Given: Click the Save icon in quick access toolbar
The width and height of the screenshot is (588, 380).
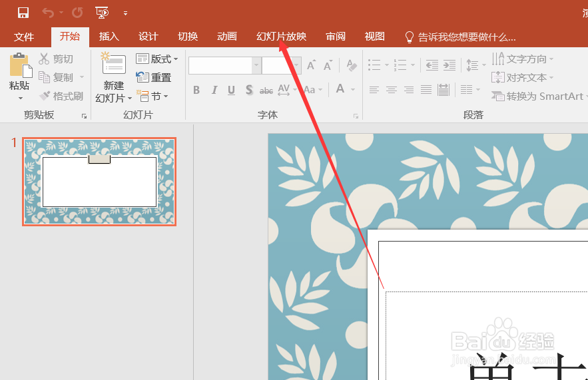Looking at the screenshot, I should pos(23,13).
